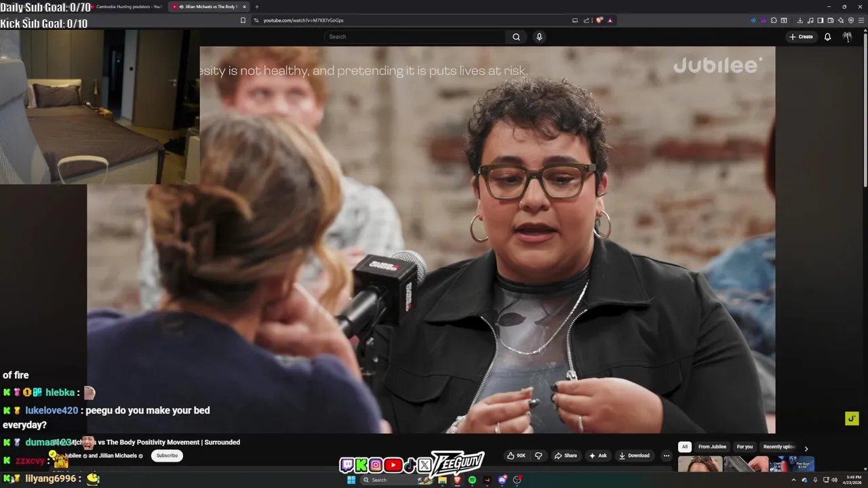Click the YouTube page vertical scrollbar
The height and width of the screenshot is (488, 868).
(865, 108)
